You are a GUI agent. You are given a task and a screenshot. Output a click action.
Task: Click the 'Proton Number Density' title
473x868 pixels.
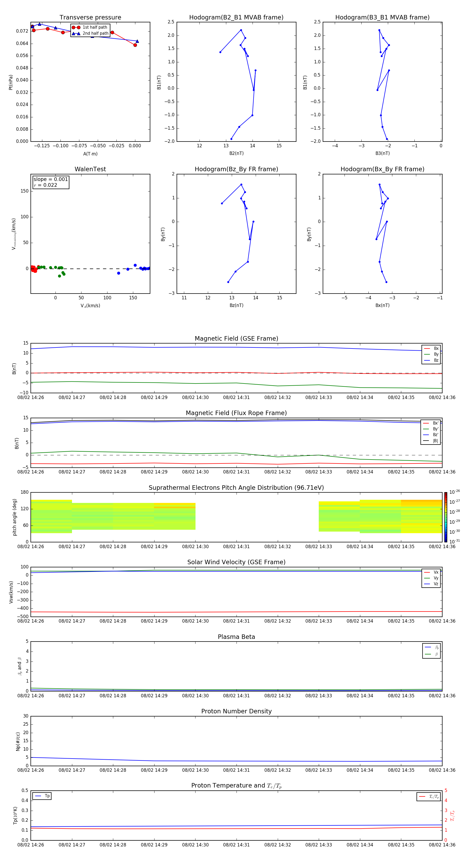pos(236,711)
